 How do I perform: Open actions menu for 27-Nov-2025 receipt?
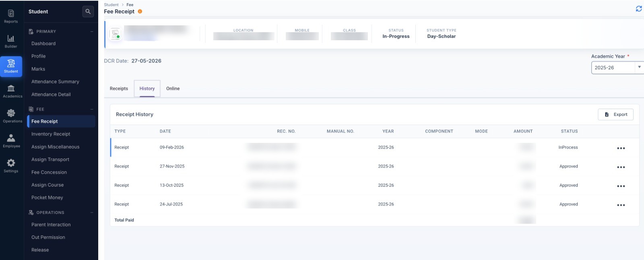click(621, 167)
